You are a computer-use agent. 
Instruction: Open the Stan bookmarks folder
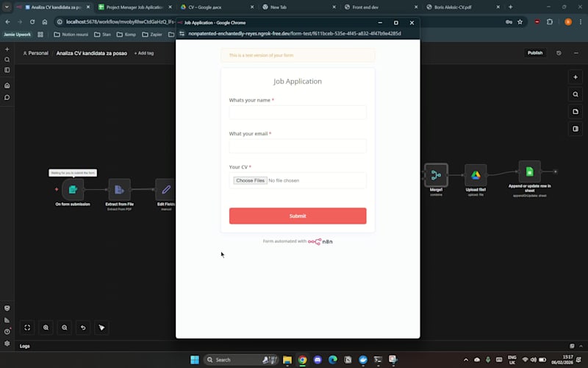click(x=102, y=35)
